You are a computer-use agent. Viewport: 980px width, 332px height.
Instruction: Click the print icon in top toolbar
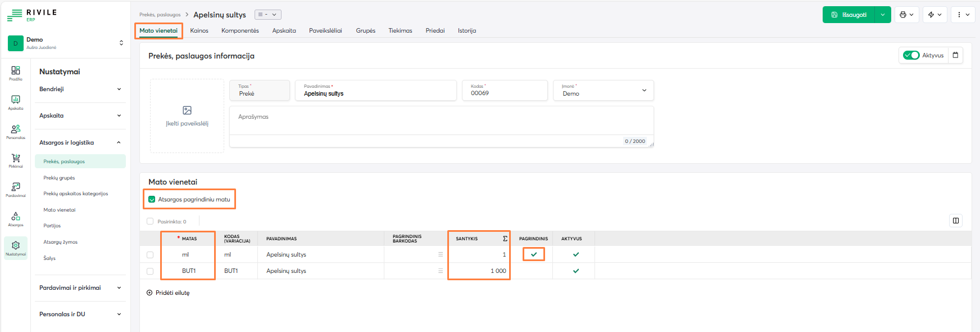(905, 15)
